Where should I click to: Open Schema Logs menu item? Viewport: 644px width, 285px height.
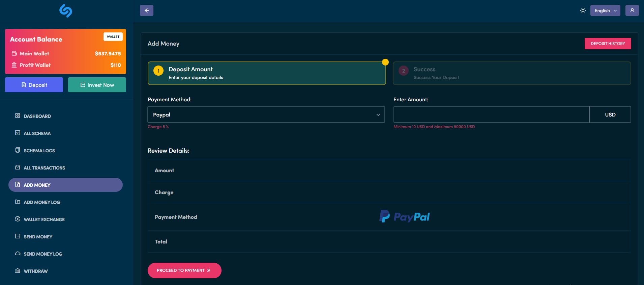click(x=39, y=151)
